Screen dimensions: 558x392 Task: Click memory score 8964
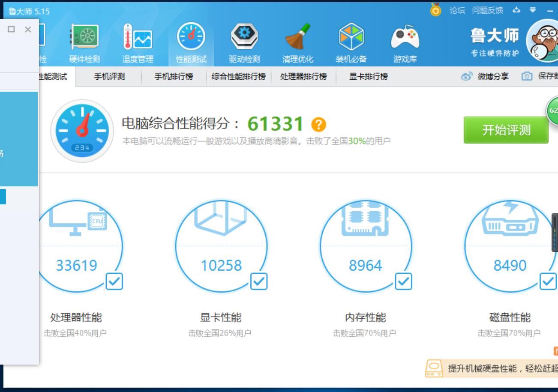tap(366, 266)
